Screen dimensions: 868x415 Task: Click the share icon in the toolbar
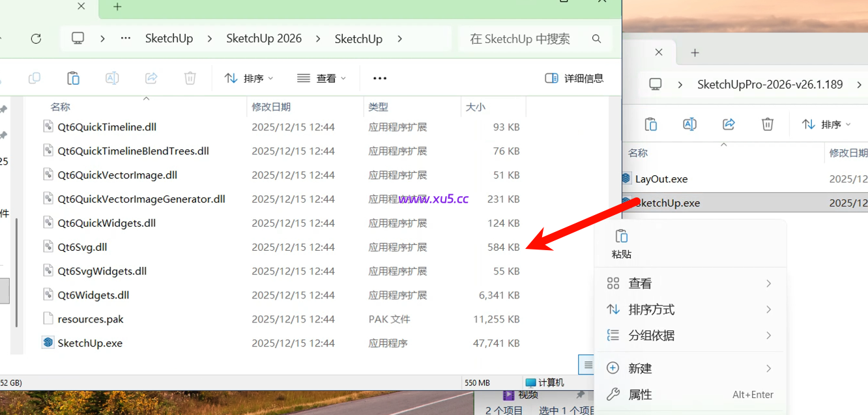[x=151, y=78]
